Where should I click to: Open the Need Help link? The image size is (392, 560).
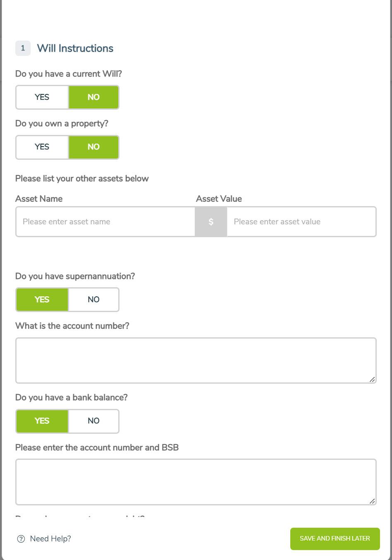point(50,538)
